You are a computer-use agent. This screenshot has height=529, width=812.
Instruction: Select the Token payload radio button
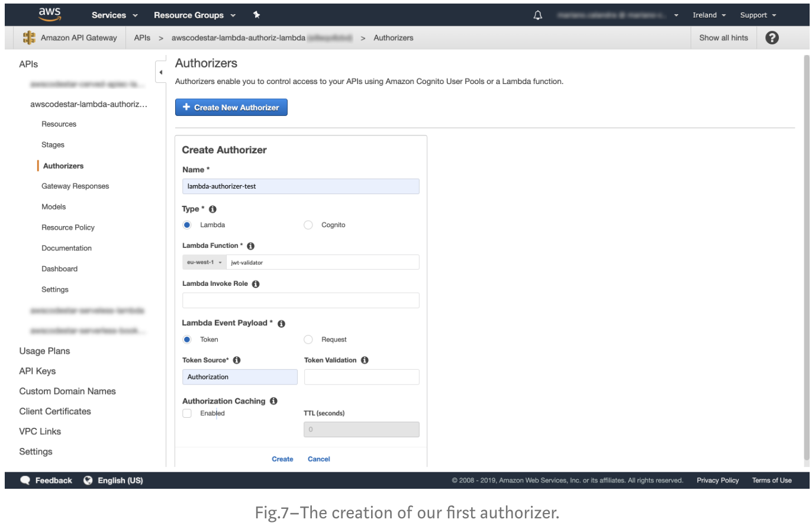pyautogui.click(x=187, y=340)
